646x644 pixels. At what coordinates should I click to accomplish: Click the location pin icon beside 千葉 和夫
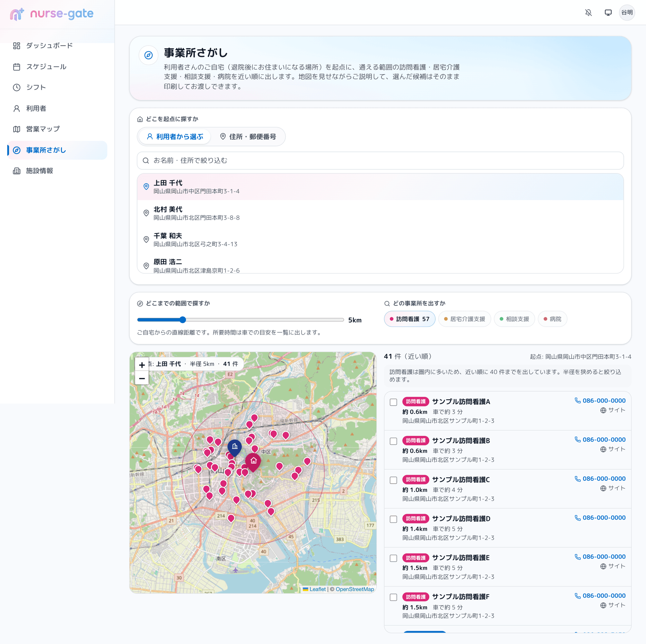point(146,239)
